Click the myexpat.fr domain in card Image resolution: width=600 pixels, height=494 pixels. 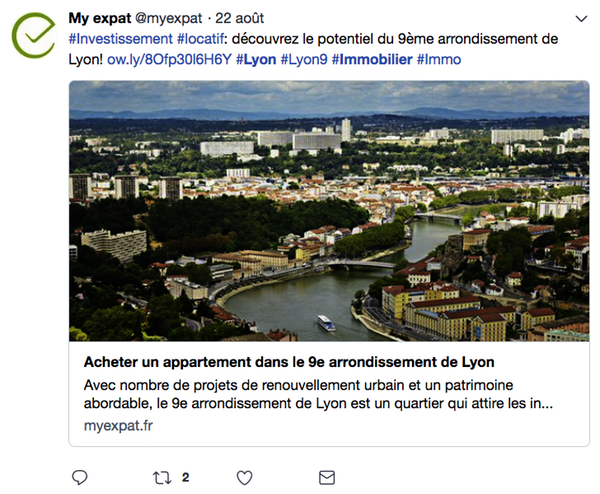(118, 426)
